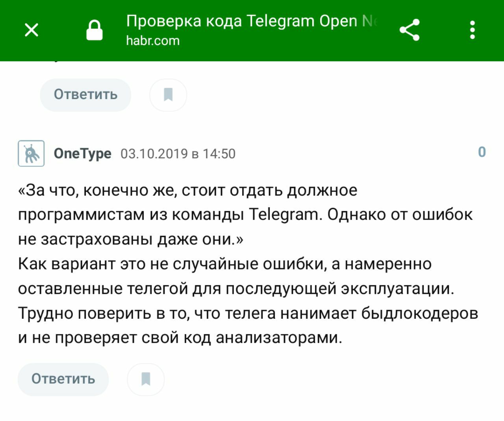Image resolution: width=504 pixels, height=421 pixels.
Task: Open the OneType user profile link
Action: pyautogui.click(x=82, y=153)
